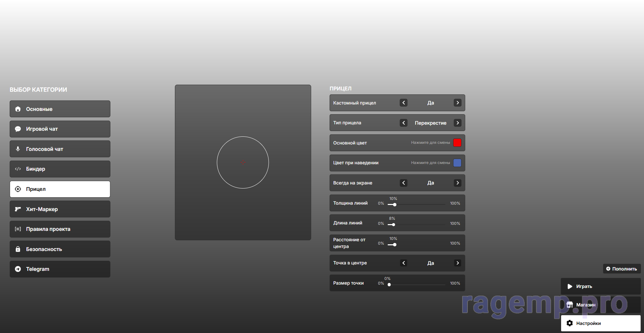Switch Точка в центре using right arrow
This screenshot has height=333, width=644.
tap(457, 263)
